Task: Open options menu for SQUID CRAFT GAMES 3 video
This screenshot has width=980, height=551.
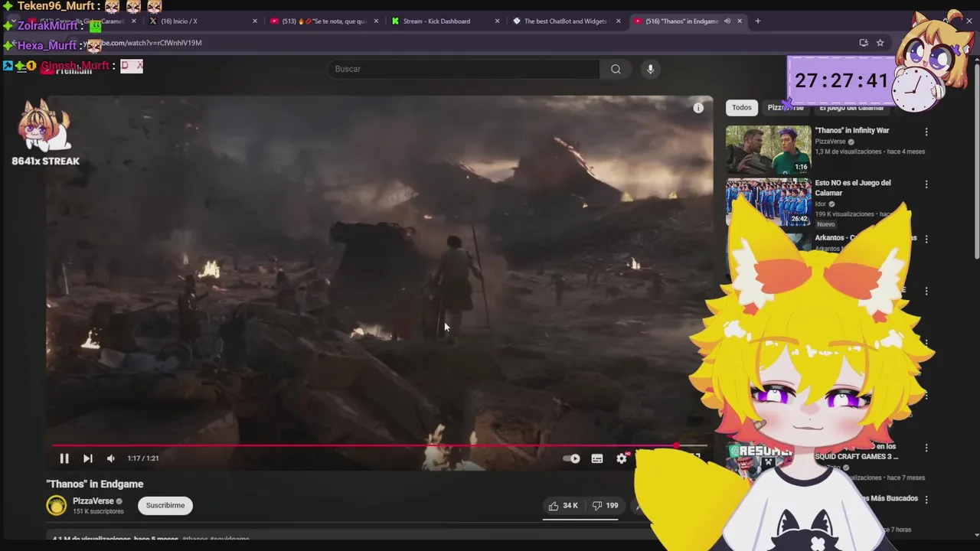Action: (926, 448)
